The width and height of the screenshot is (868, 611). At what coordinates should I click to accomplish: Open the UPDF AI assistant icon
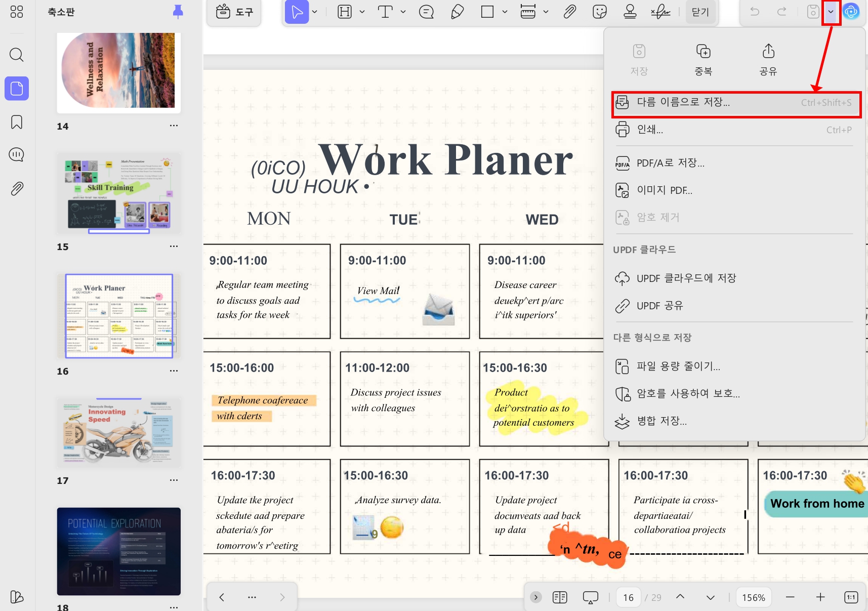(851, 12)
